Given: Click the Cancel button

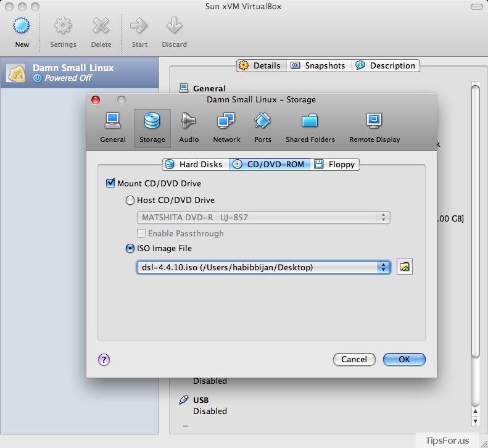Looking at the screenshot, I should click(354, 359).
